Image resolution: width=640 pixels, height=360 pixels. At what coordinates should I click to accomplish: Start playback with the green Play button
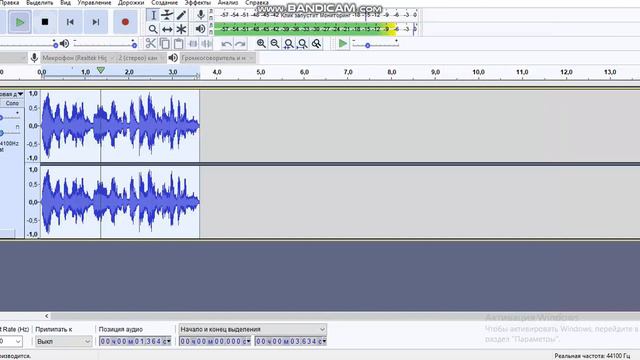[x=19, y=22]
